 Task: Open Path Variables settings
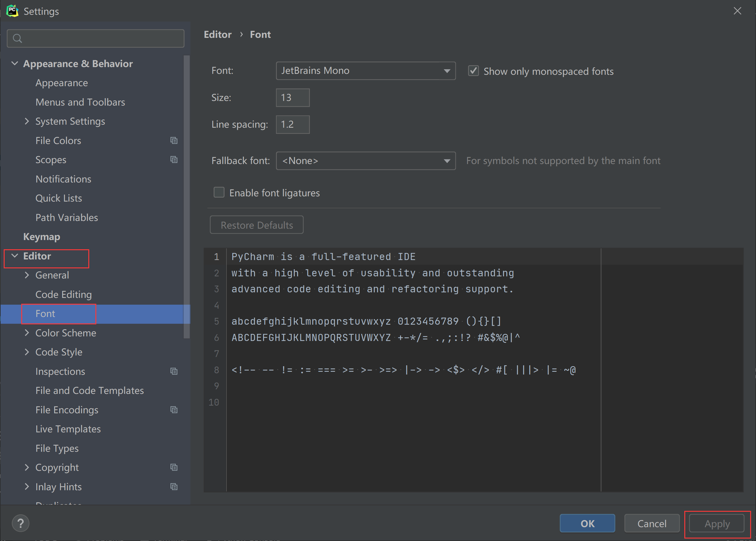click(x=66, y=218)
